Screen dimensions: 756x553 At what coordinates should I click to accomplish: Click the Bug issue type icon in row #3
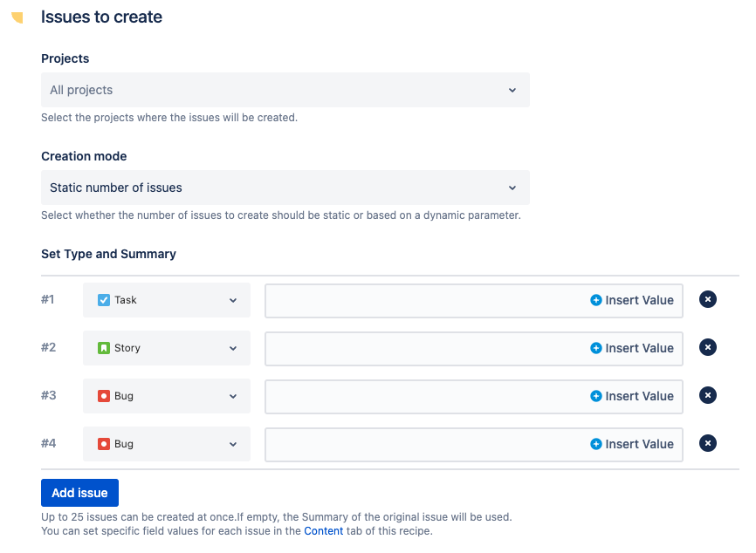(x=106, y=395)
